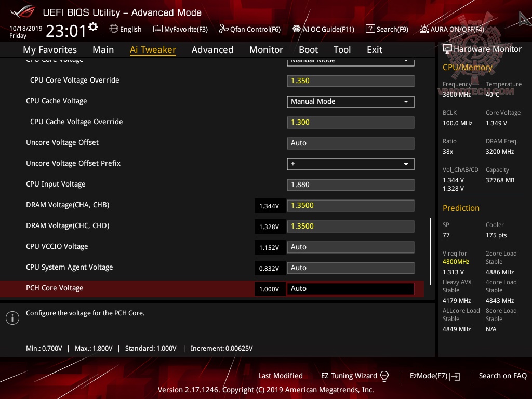Switch to the Advanced tab
The image size is (532, 399).
[x=212, y=49]
